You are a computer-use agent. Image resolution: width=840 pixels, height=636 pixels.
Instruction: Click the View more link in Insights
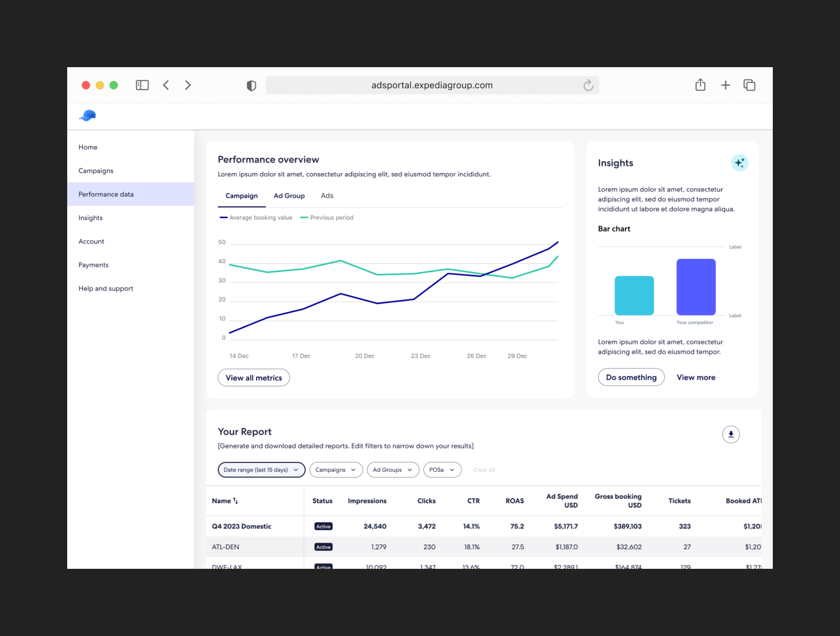coord(696,377)
